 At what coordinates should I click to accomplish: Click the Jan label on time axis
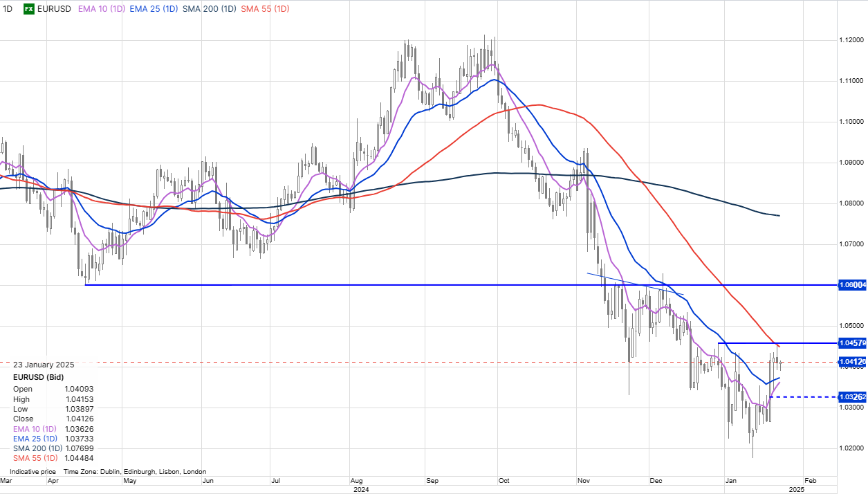pos(730,479)
